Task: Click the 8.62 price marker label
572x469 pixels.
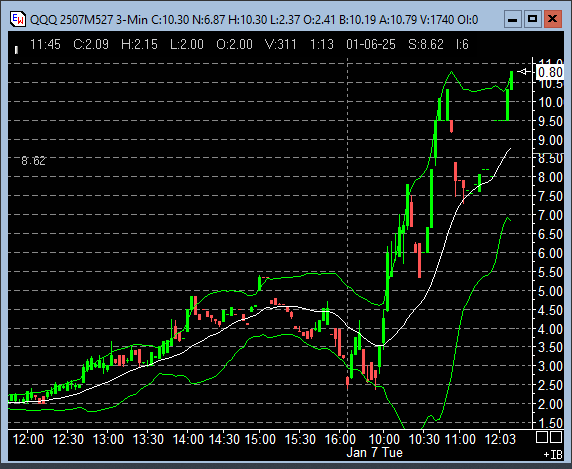Action: 34,160
